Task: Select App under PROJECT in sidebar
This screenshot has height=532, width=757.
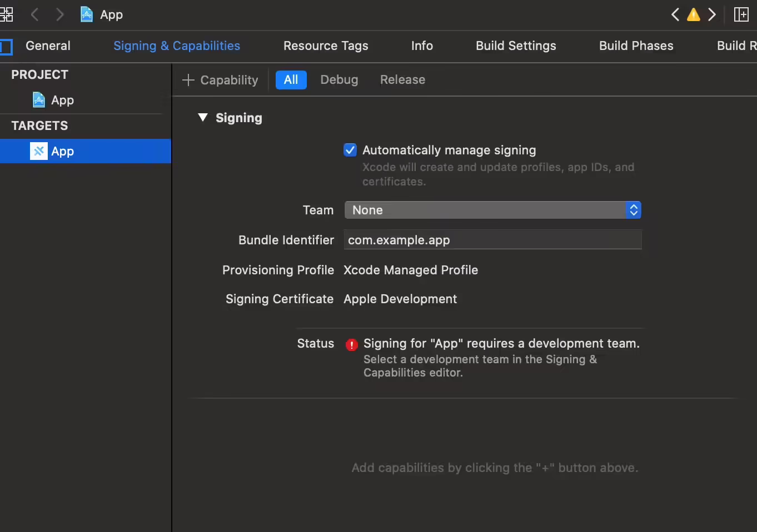Action: coord(62,100)
